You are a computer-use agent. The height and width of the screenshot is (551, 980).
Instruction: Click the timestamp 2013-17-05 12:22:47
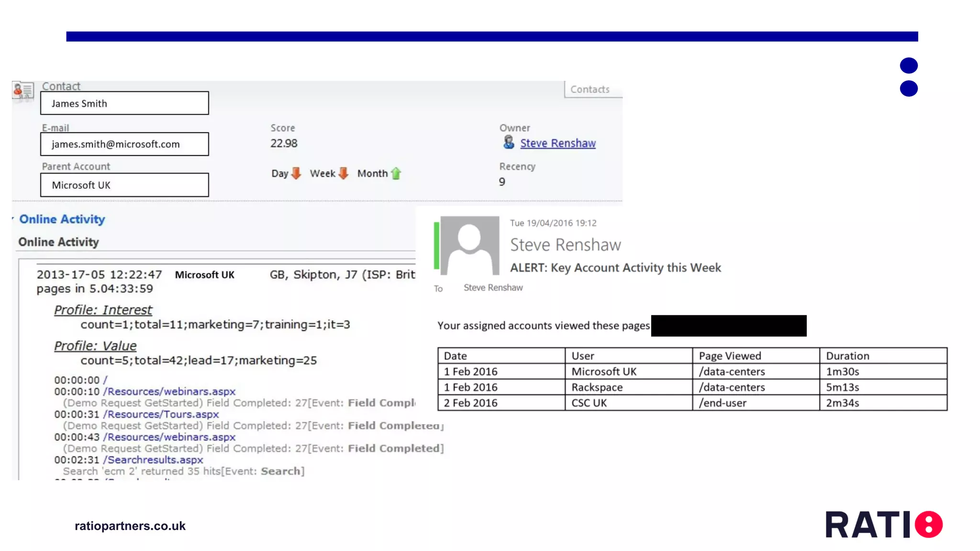[100, 275]
